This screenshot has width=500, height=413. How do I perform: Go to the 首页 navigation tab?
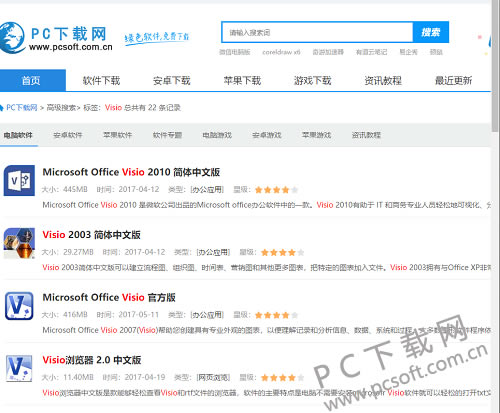click(33, 80)
